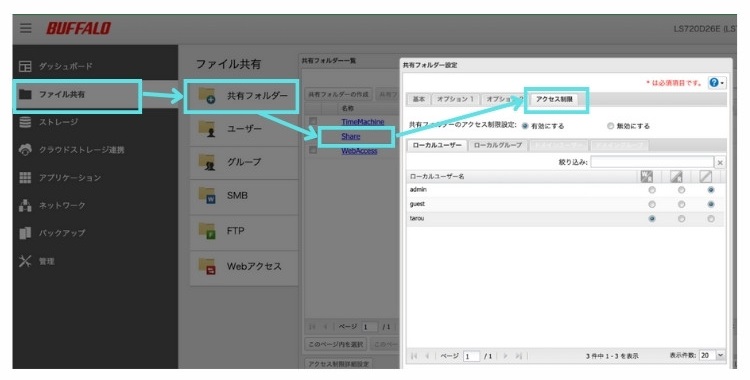Select the SMB folder icon entry
The width and height of the screenshot is (750, 380).
243,196
